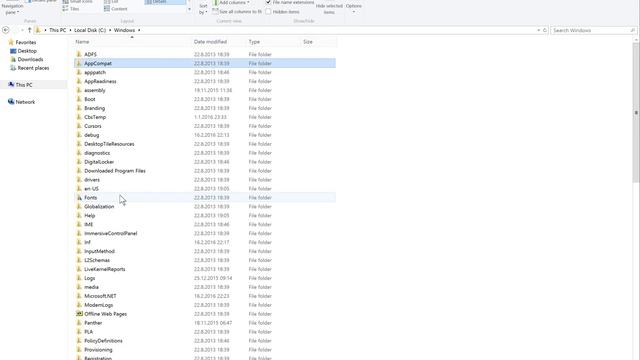Click the Cursors folder icon

pos(79,126)
